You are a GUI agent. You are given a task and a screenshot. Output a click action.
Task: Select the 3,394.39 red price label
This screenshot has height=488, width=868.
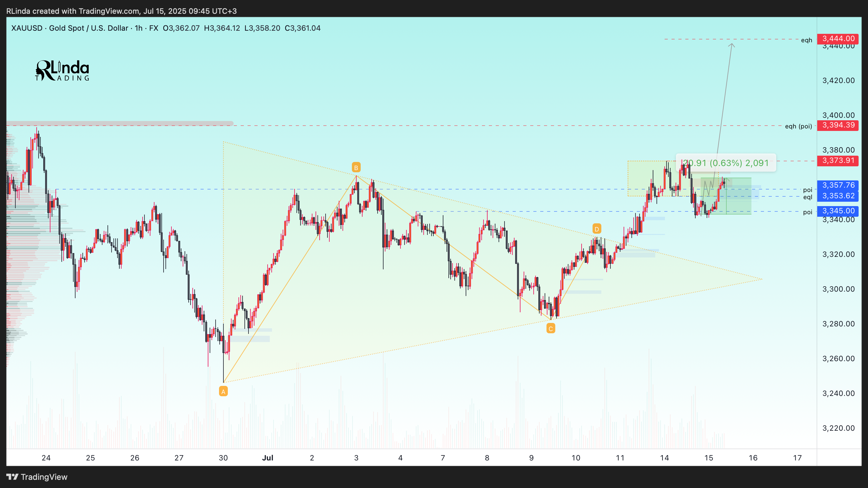pyautogui.click(x=838, y=125)
